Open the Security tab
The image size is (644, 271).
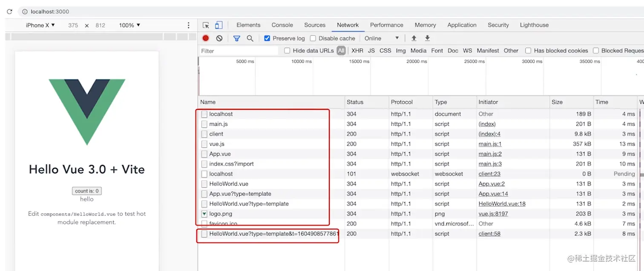pos(498,25)
